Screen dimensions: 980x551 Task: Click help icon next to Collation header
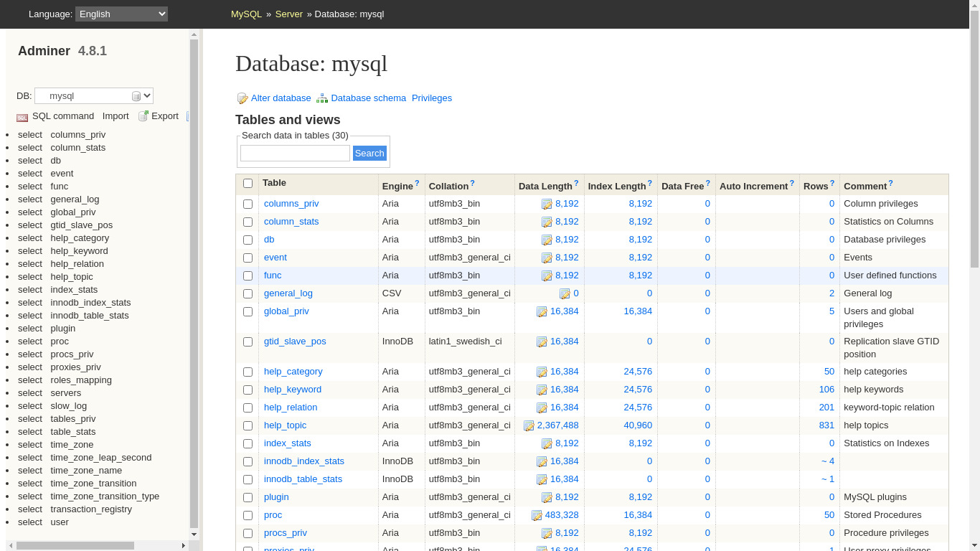tap(472, 184)
